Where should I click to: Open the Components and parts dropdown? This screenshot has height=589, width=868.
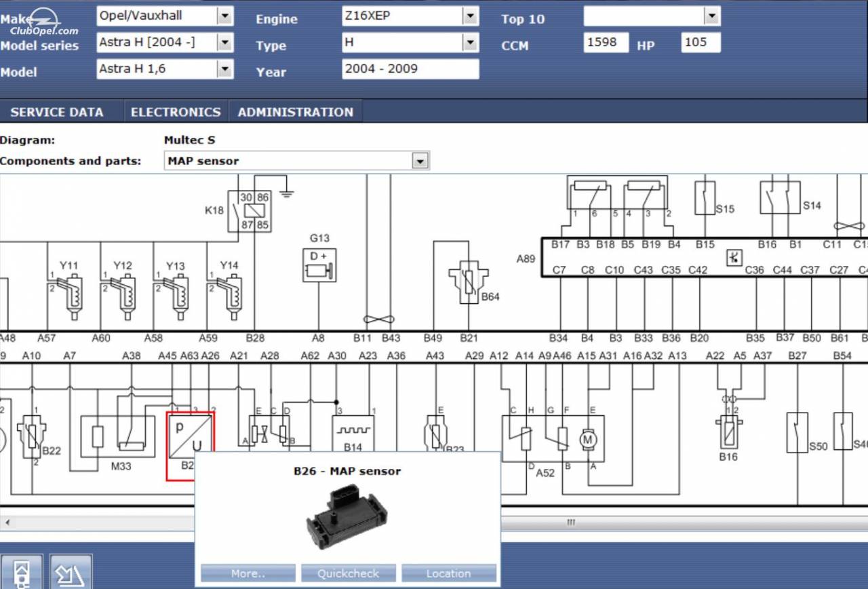pos(420,161)
